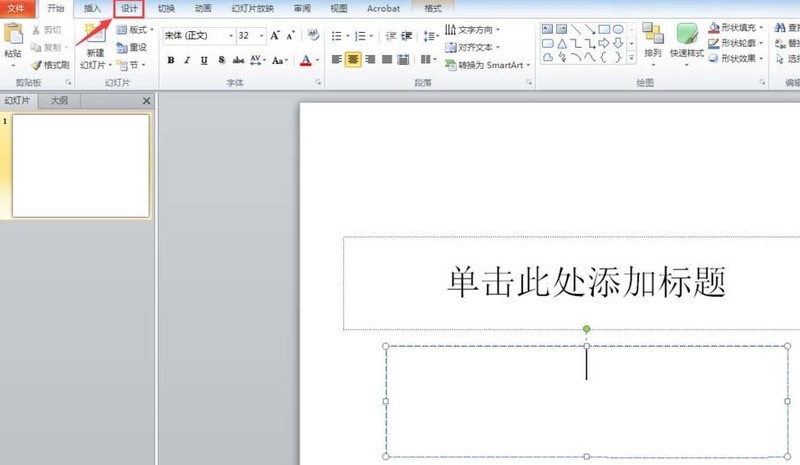Screen dimensions: 800x465
Task: Open the 审阅 (Review) tab
Action: pos(302,9)
